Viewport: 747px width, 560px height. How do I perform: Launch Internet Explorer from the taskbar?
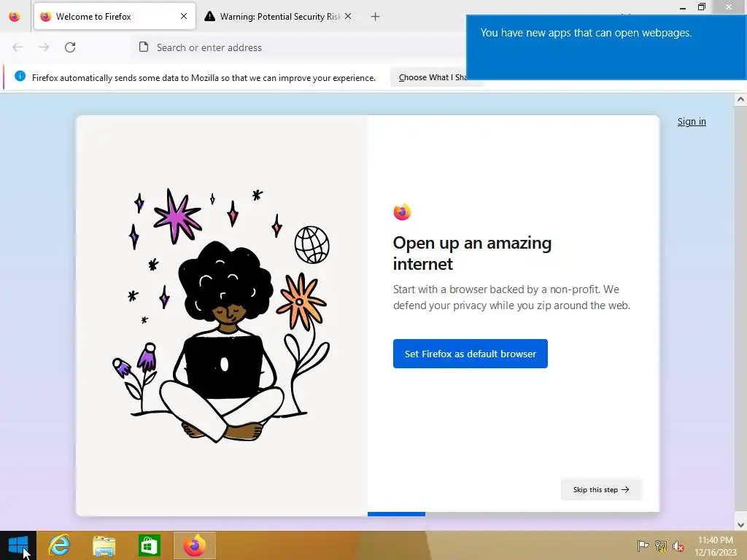click(60, 545)
